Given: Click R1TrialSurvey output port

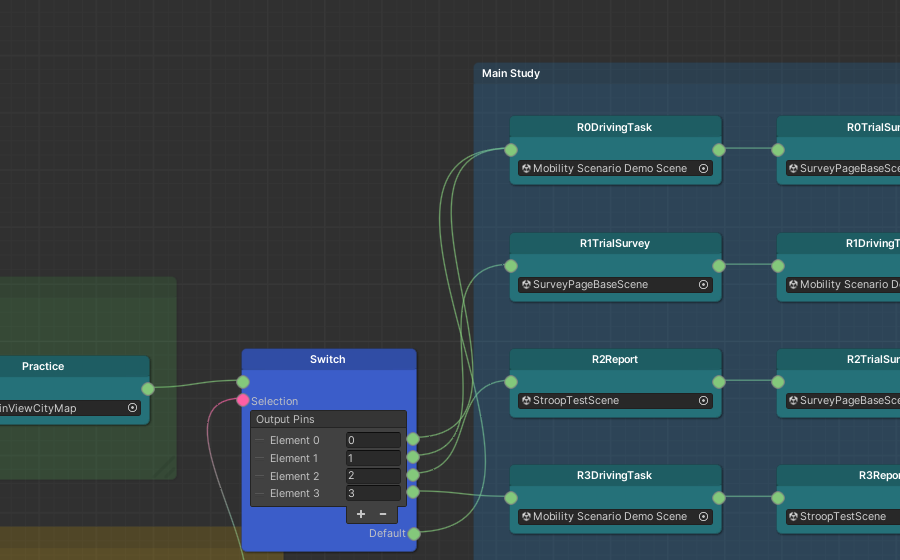Looking at the screenshot, I should [x=719, y=266].
